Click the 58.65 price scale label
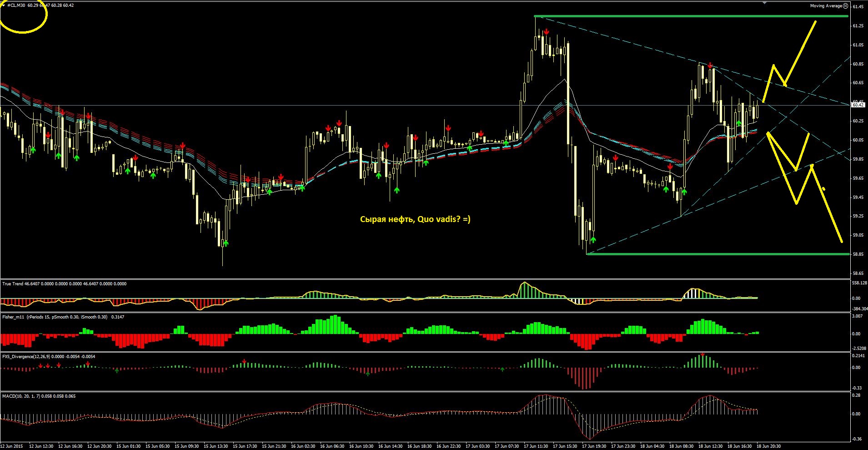Image resolution: width=868 pixels, height=450 pixels. tap(858, 273)
